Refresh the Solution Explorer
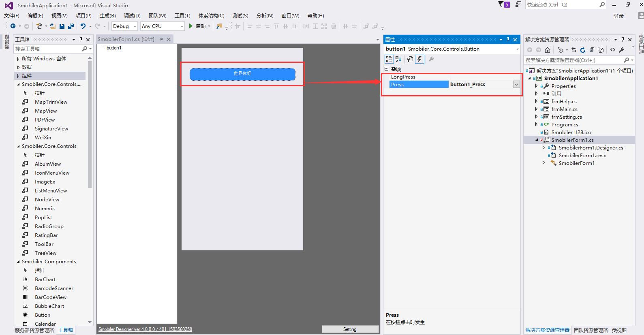 [582, 50]
